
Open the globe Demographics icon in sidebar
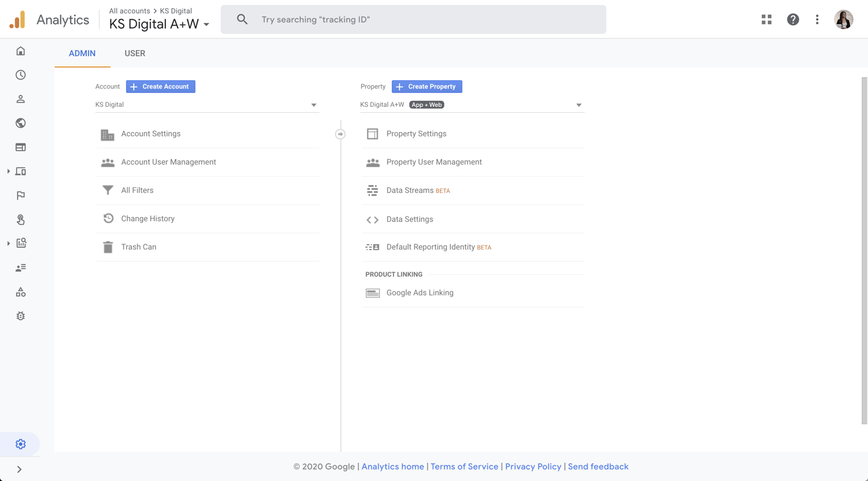pyautogui.click(x=20, y=123)
